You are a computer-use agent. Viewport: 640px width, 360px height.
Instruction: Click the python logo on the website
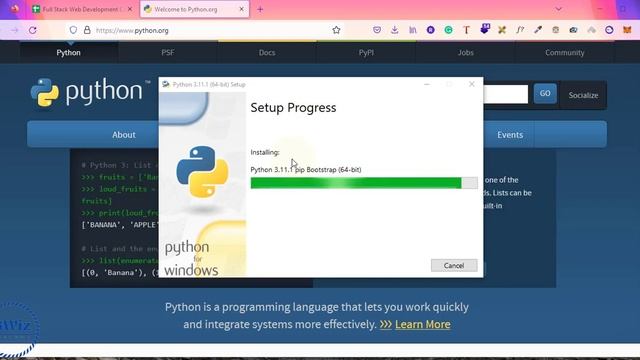(x=91, y=92)
